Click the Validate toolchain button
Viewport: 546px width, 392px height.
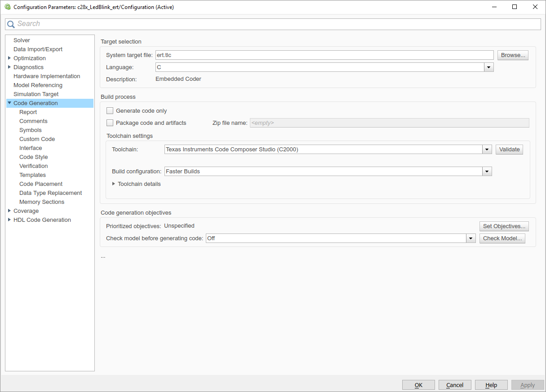(509, 150)
